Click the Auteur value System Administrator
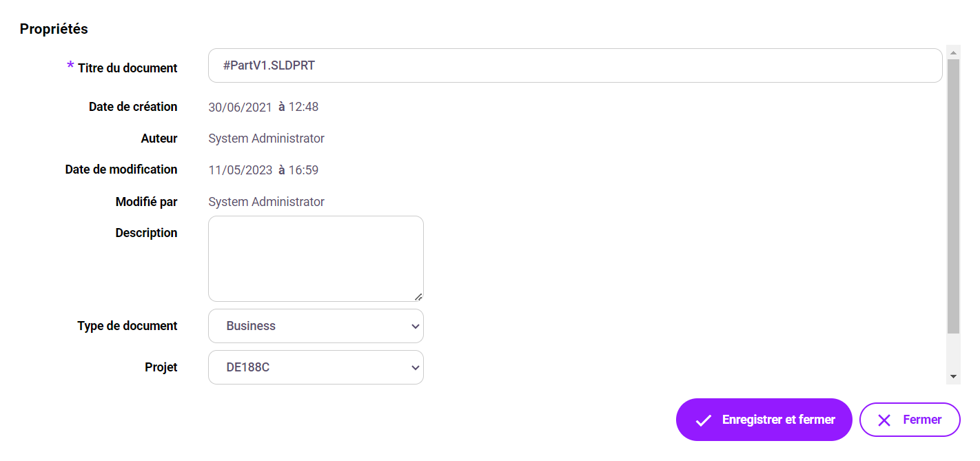This screenshot has width=980, height=461. 266,139
